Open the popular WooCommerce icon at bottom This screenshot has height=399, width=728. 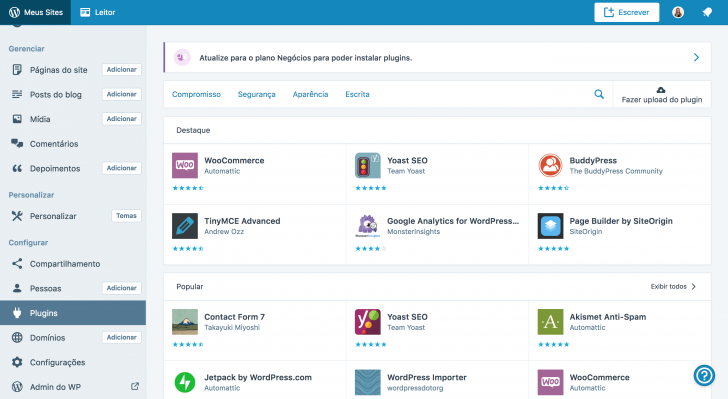(550, 382)
